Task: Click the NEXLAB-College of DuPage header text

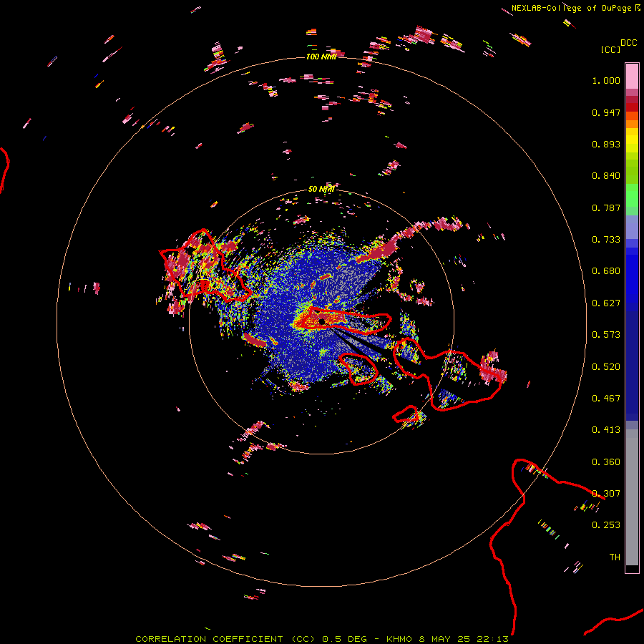Action: (571, 8)
